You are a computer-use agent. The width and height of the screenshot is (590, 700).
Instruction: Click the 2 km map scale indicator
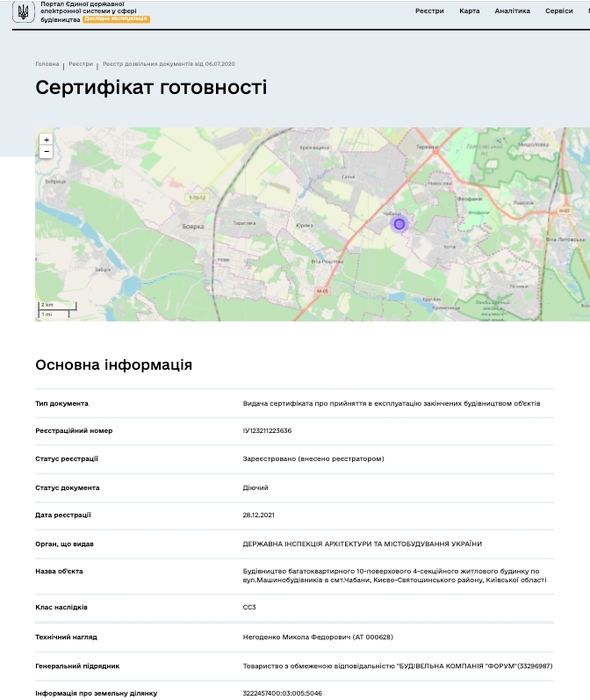(x=58, y=306)
